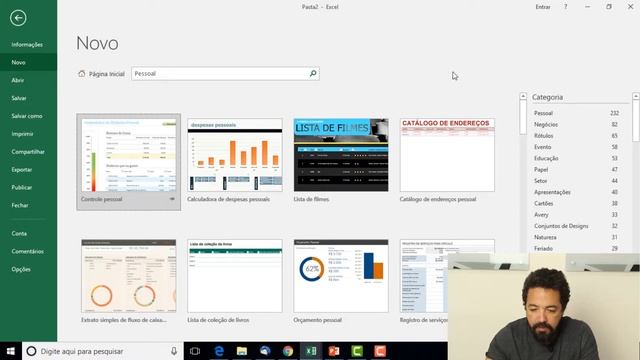Switch to Excel taskbar icon
Image resolution: width=640 pixels, height=360 pixels.
(x=311, y=351)
